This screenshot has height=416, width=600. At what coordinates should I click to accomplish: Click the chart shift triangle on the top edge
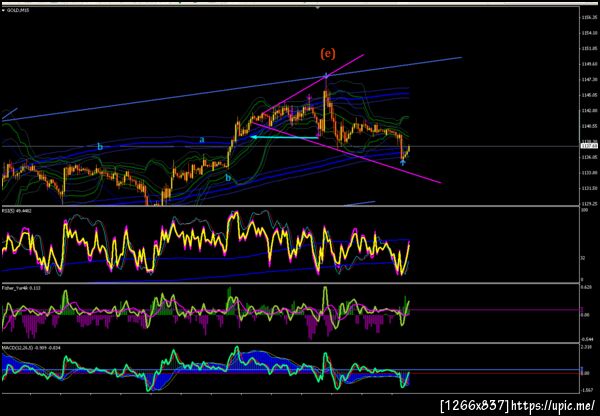[x=317, y=7]
